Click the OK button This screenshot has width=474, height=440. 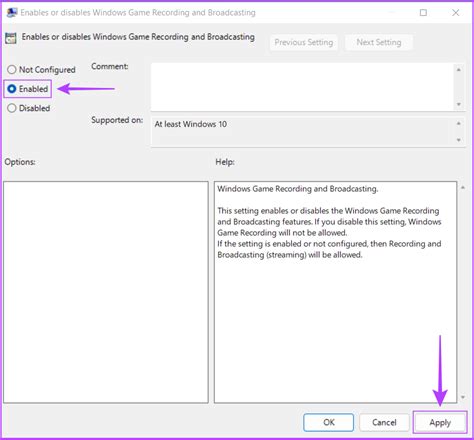pyautogui.click(x=328, y=422)
